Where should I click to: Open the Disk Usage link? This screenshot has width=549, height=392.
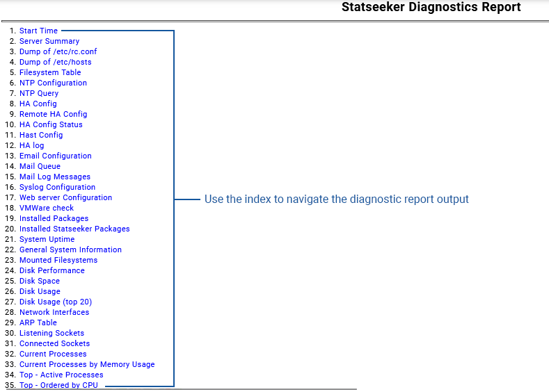coord(40,291)
